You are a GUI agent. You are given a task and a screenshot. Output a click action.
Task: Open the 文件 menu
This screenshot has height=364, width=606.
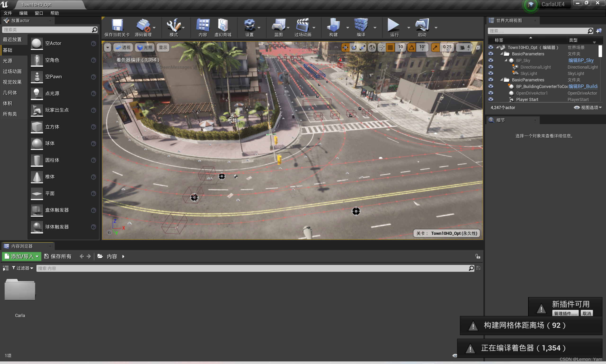pyautogui.click(x=8, y=13)
